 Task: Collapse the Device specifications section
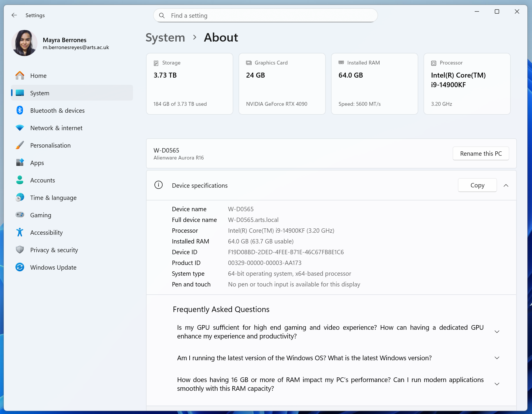pyautogui.click(x=506, y=185)
